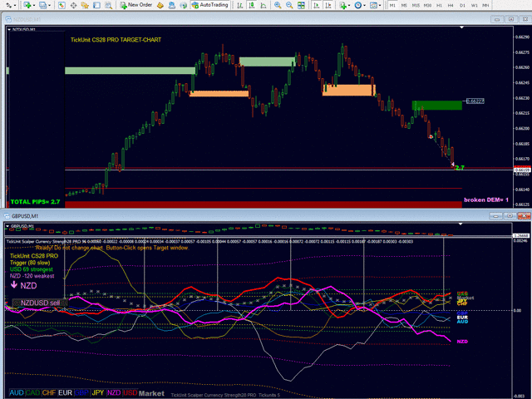This screenshot has height=399, width=532.
Task: Click the dark green target zone rectangle
Action: 437,106
